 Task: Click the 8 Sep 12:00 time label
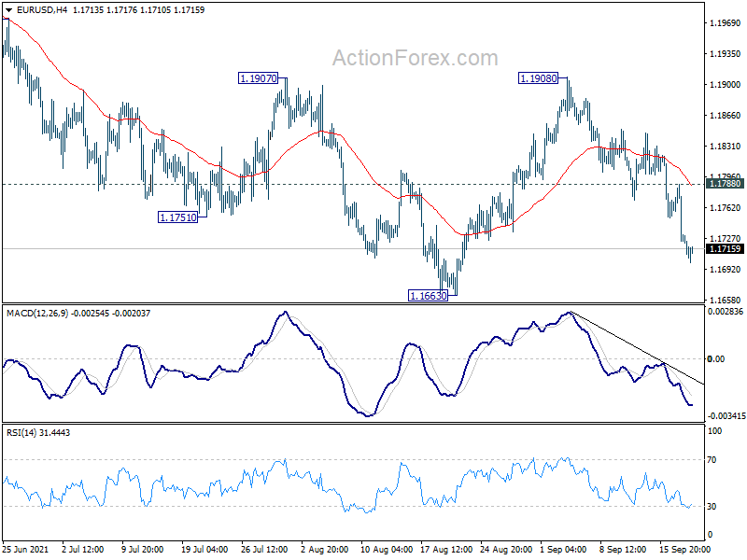coord(623,549)
